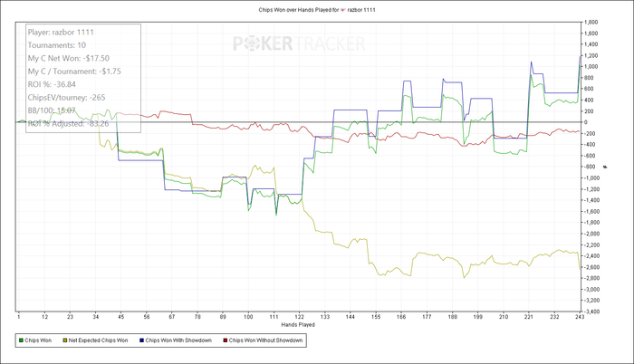Click the 'Tournaments: 10' stat line
This screenshot has height=364, width=634.
pos(56,45)
